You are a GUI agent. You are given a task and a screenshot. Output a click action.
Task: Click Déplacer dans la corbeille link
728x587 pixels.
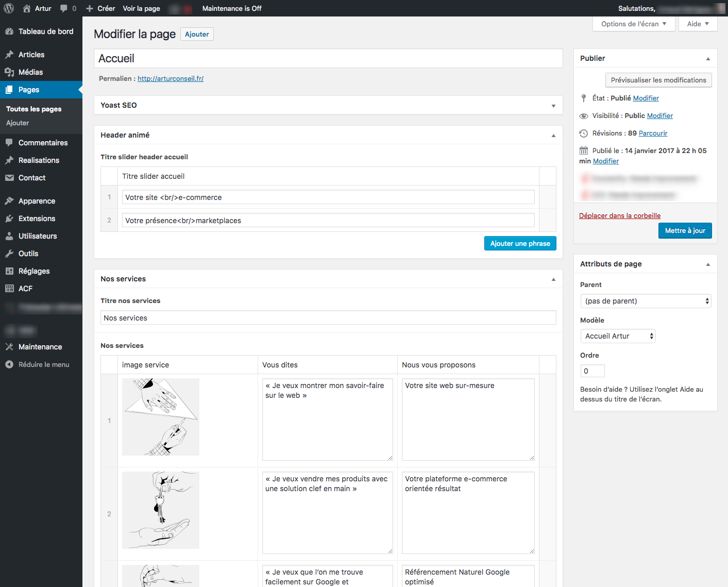pyautogui.click(x=619, y=215)
